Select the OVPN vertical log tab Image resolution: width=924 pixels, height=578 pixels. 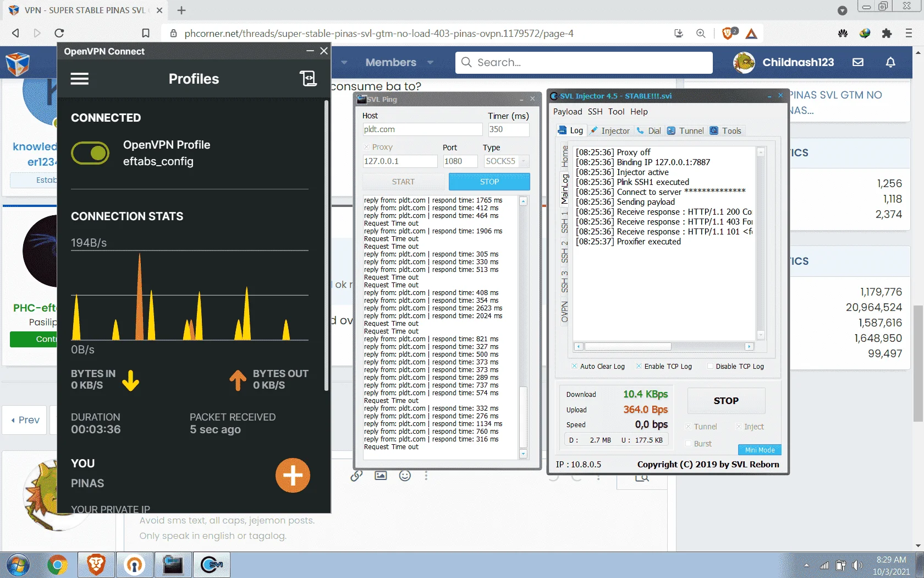pos(564,312)
